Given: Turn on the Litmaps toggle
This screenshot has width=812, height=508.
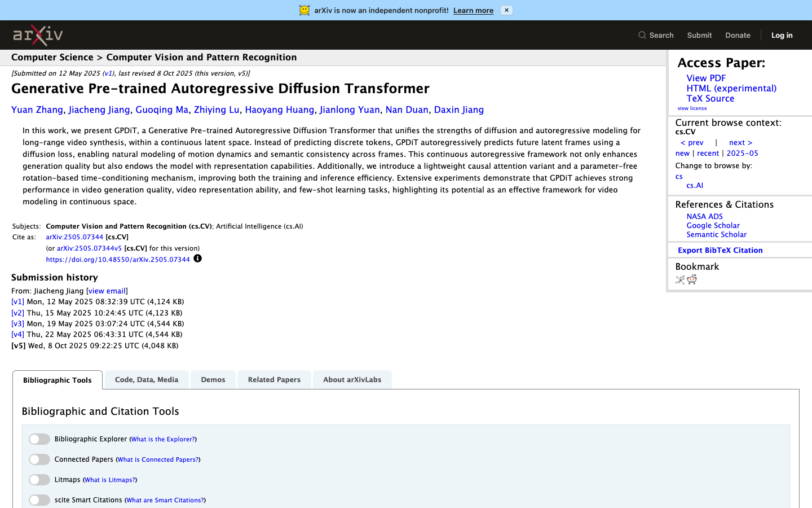Looking at the screenshot, I should [39, 480].
